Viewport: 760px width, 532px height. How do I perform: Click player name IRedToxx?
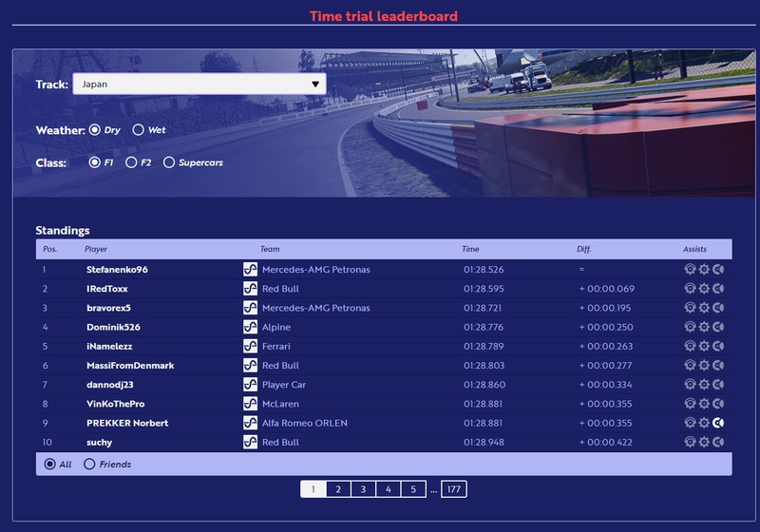point(107,289)
